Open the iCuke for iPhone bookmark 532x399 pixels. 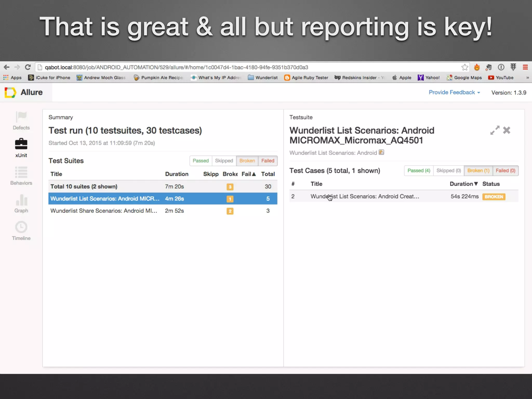tap(49, 77)
